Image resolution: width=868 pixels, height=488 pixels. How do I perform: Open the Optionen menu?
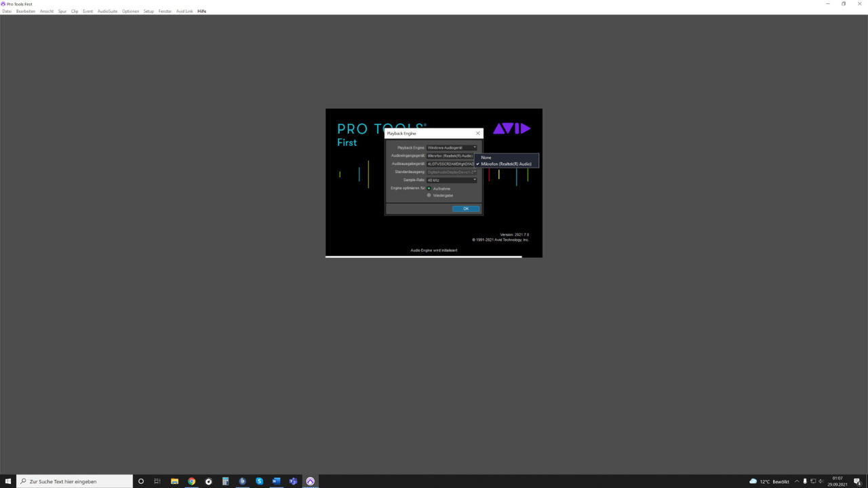[x=131, y=12]
